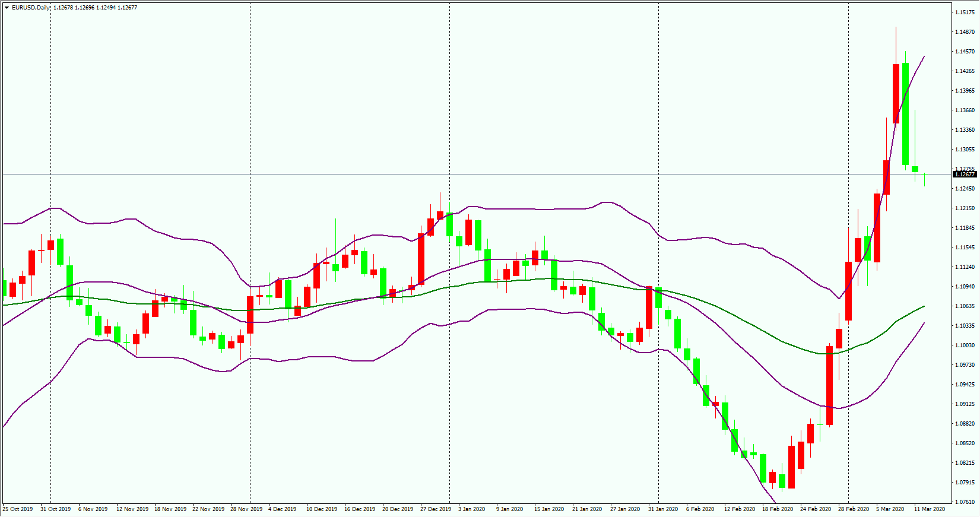
Task: Click the 6 Feb 2020 date label
Action: (x=700, y=509)
